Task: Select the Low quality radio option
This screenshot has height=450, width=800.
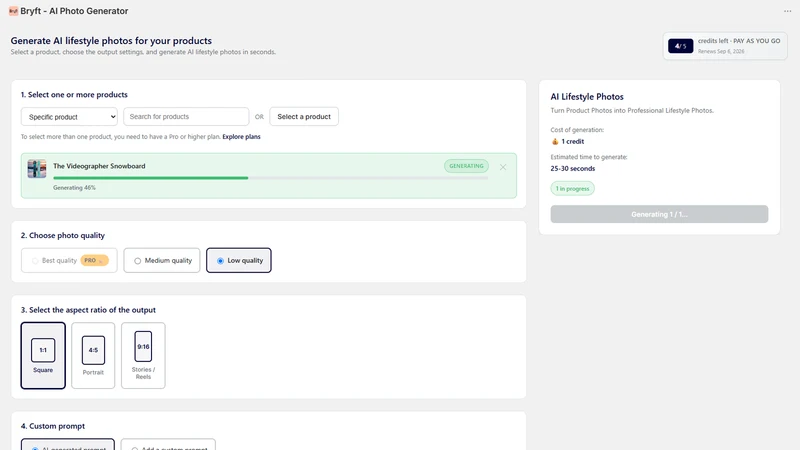Action: pos(220,261)
